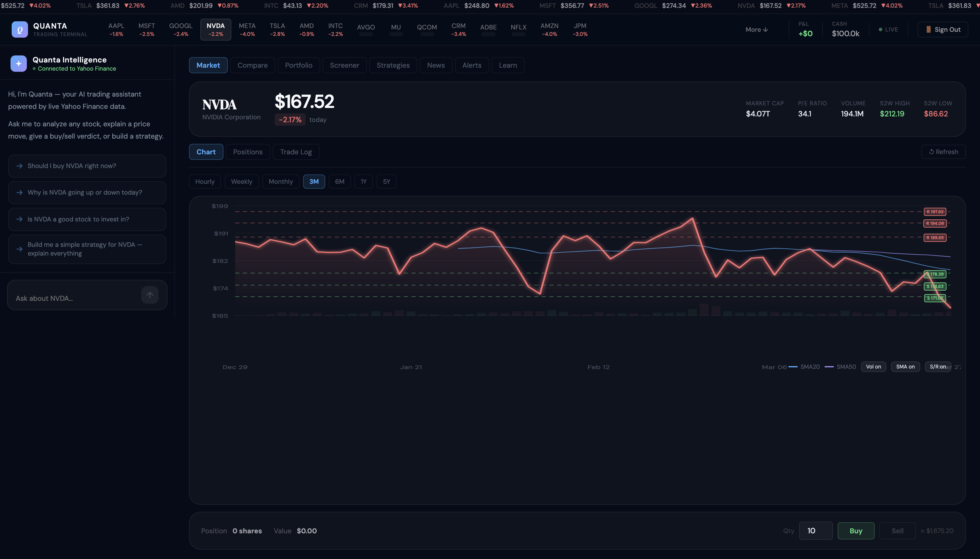The image size is (980, 559).
Task: Click arrow icon beside 'Why is NVDA going'
Action: 20,192
